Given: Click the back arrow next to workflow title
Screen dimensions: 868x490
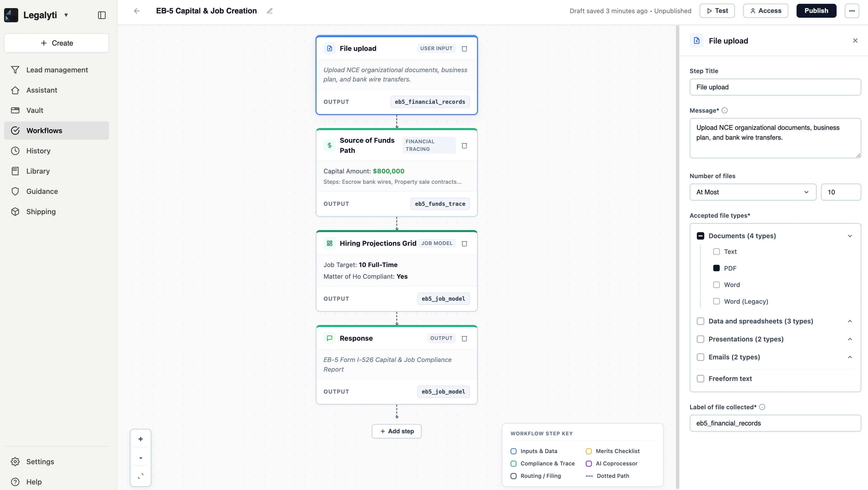Looking at the screenshot, I should point(137,11).
